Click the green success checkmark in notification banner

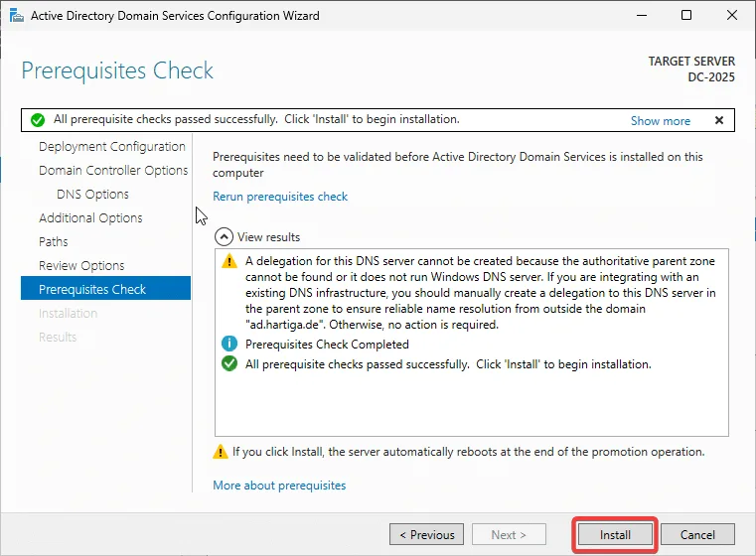(38, 120)
